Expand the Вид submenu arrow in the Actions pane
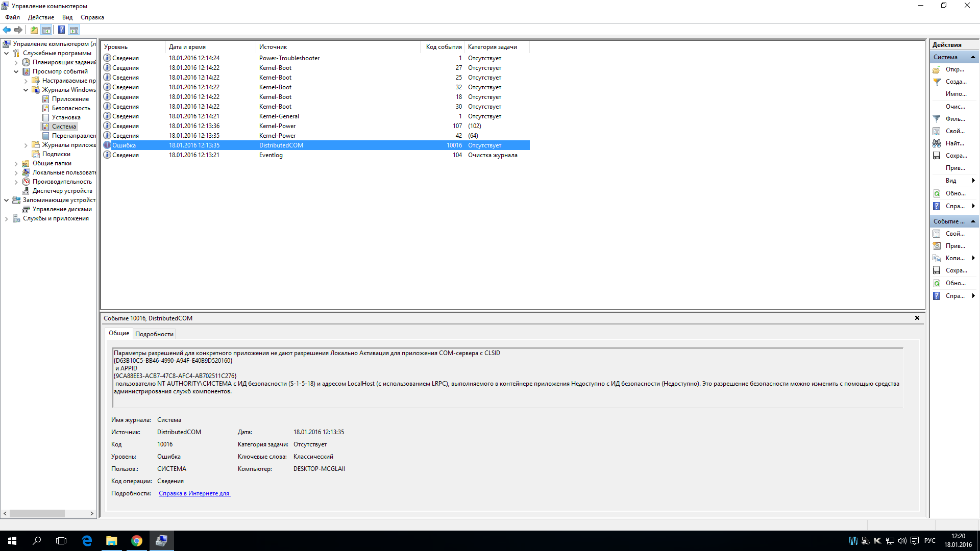This screenshot has width=980, height=551. (973, 181)
